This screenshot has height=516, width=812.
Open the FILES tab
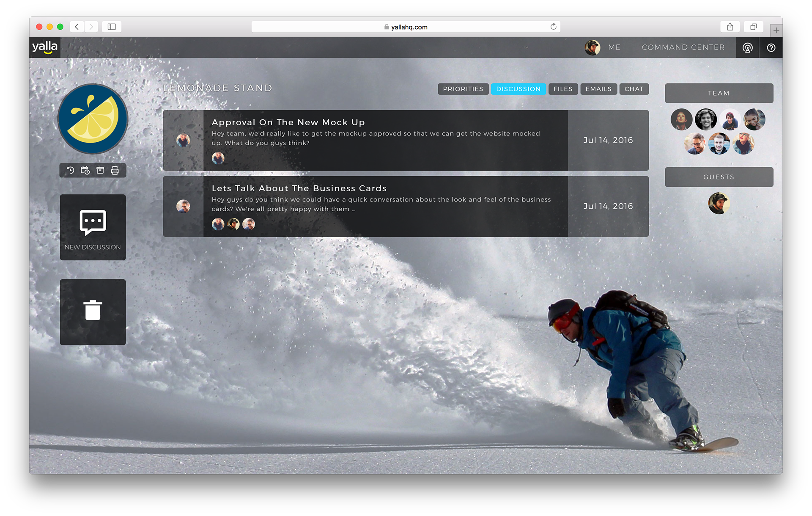[x=562, y=88]
